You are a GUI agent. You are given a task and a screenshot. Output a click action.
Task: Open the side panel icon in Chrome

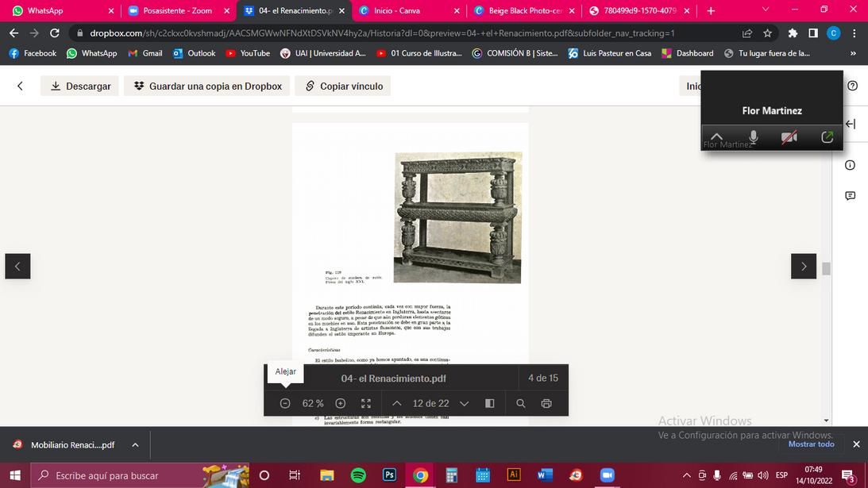pos(813,33)
